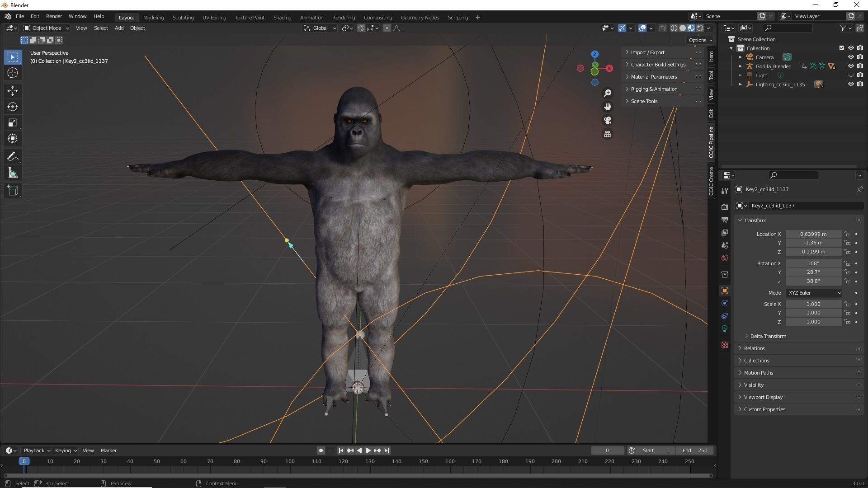Hide Lighting_cc3iid_1135 in the viewport
The image size is (868, 488).
pyautogui.click(x=851, y=84)
